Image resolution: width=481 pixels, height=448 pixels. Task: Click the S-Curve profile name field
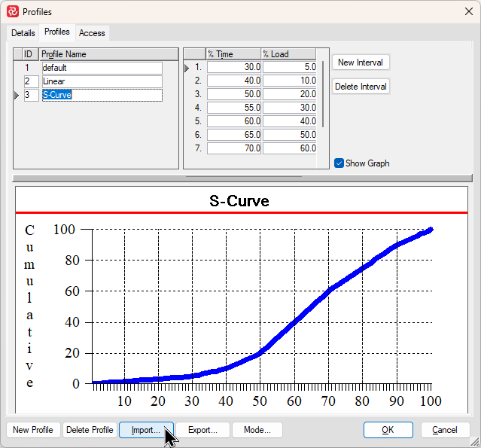coord(102,95)
